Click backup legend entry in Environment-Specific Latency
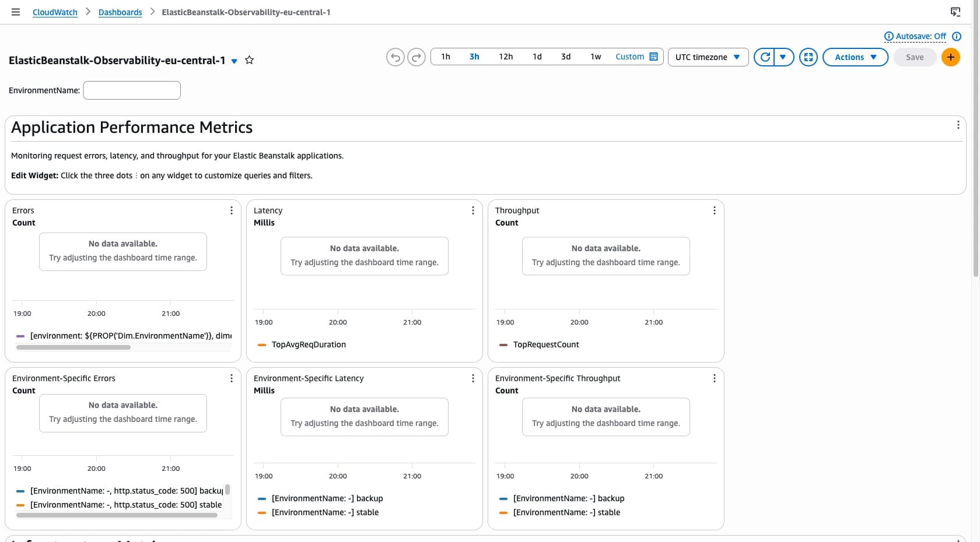The width and height of the screenshot is (980, 542). [327, 498]
